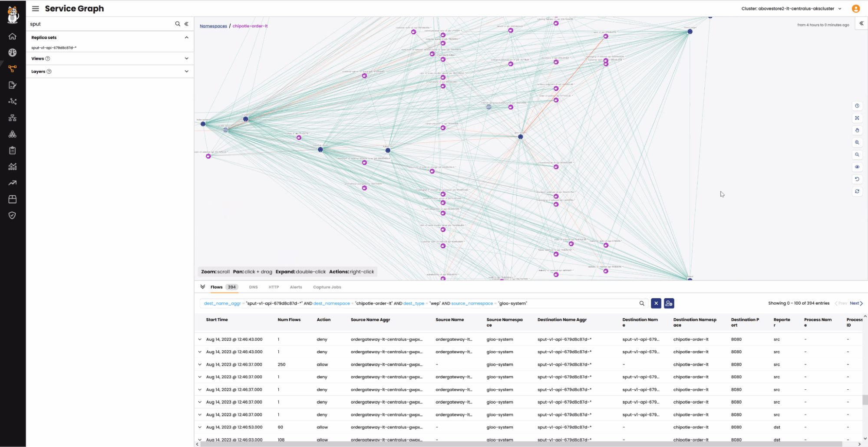Refresh the service graph
Image resolution: width=868 pixels, height=447 pixels.
click(857, 191)
